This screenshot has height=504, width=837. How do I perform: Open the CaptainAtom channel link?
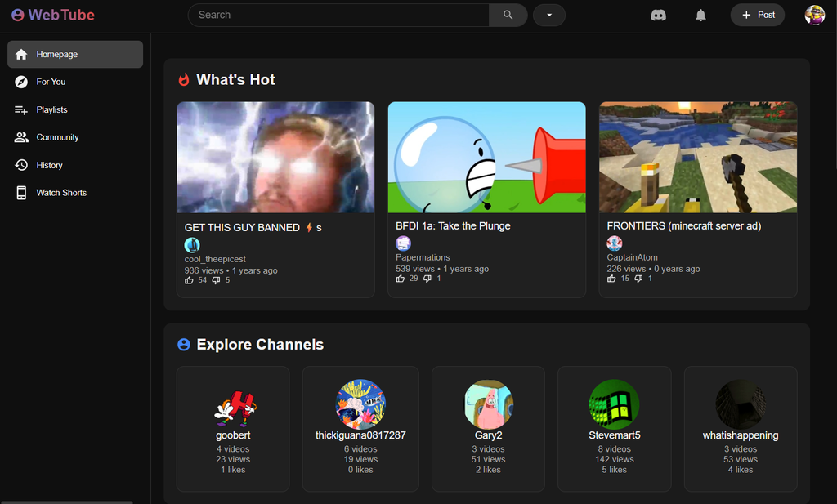click(x=632, y=257)
